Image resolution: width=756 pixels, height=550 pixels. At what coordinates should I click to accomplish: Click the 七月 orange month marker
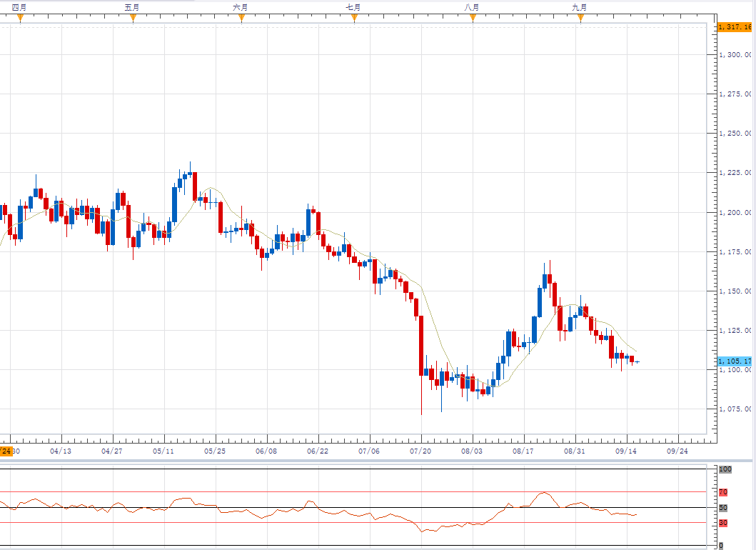[354, 19]
